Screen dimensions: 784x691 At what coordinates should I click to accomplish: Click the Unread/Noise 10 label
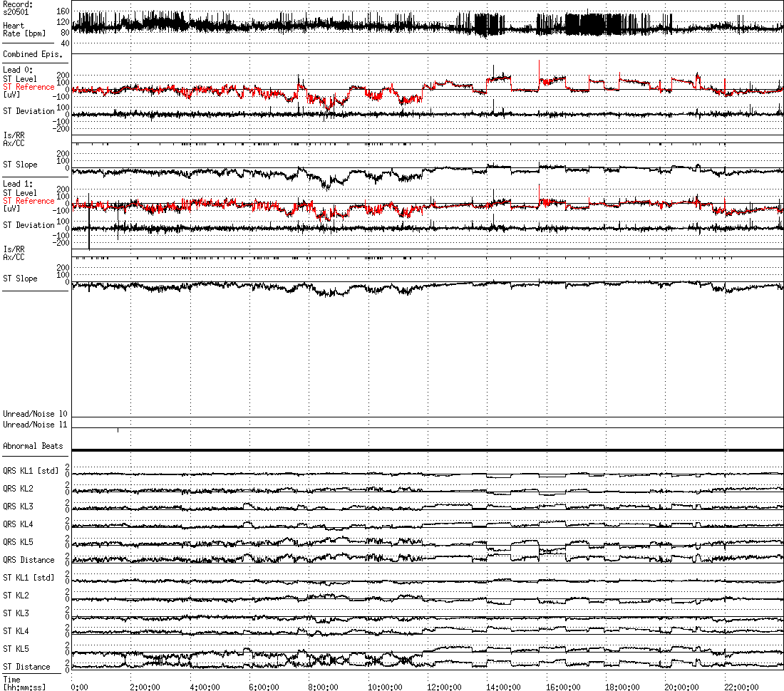pos(35,414)
